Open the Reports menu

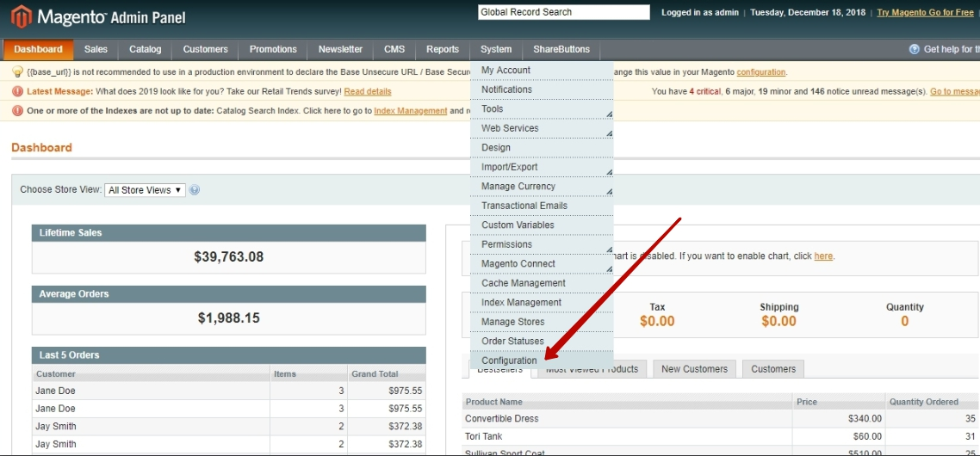point(443,49)
